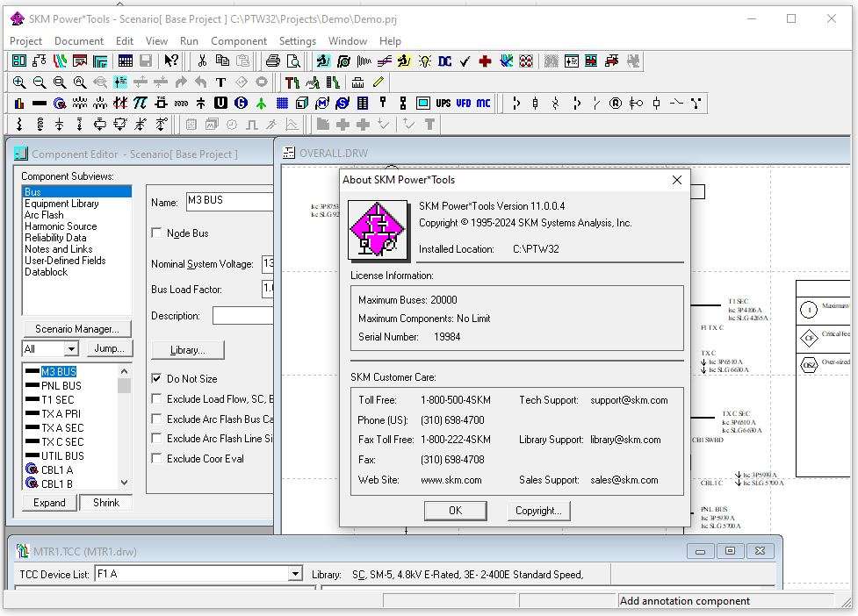The width and height of the screenshot is (858, 616).
Task: Enable the Exclude Load Flow, SC checkbox
Action: point(156,398)
